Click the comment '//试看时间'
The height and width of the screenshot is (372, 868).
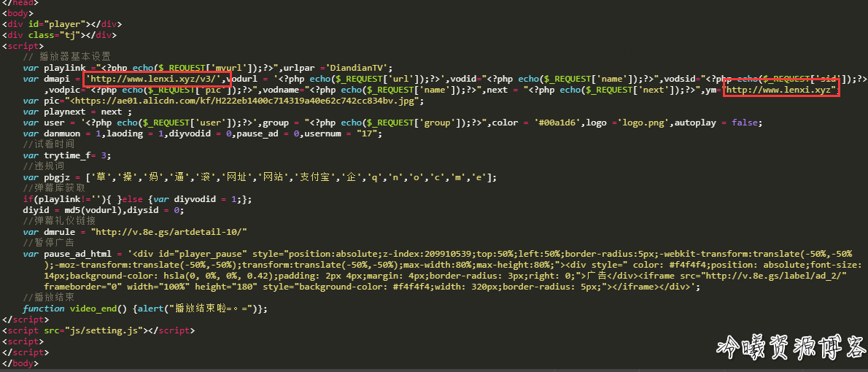click(x=49, y=144)
